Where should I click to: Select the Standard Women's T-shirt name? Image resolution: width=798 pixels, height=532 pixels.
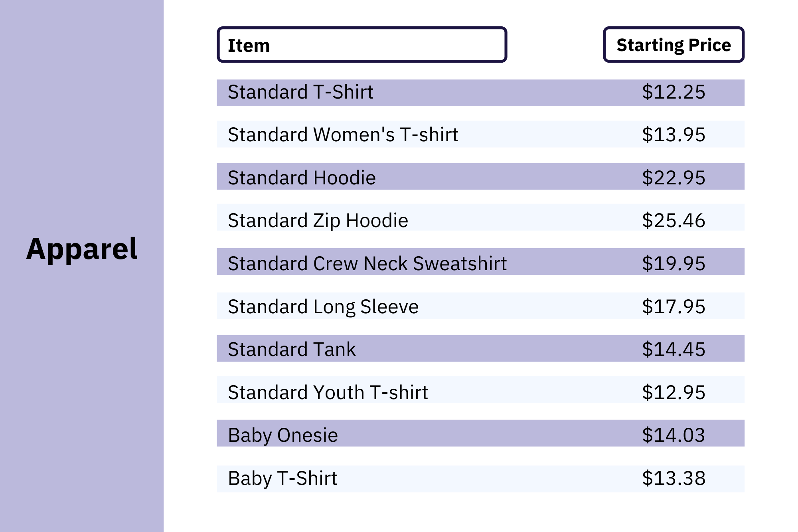pyautogui.click(x=343, y=135)
